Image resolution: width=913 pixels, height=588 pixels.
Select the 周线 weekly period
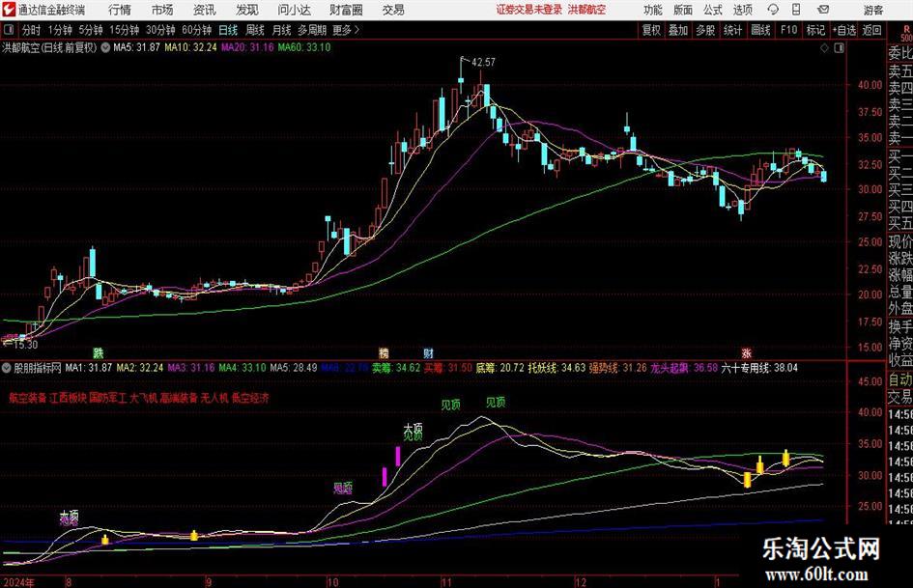[x=255, y=30]
